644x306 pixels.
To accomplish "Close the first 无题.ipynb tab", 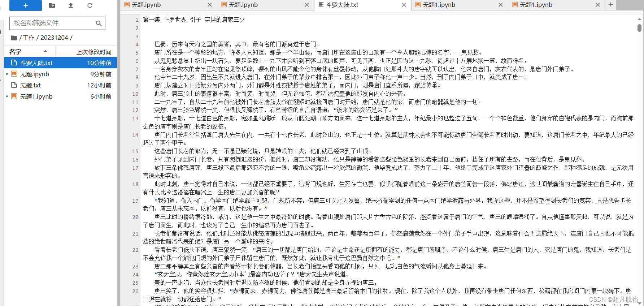I will click(210, 5).
